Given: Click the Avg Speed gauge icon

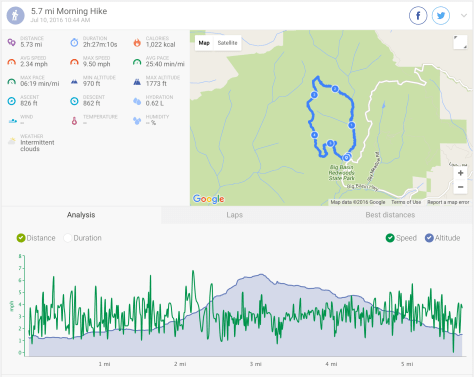Looking at the screenshot, I should tap(12, 62).
